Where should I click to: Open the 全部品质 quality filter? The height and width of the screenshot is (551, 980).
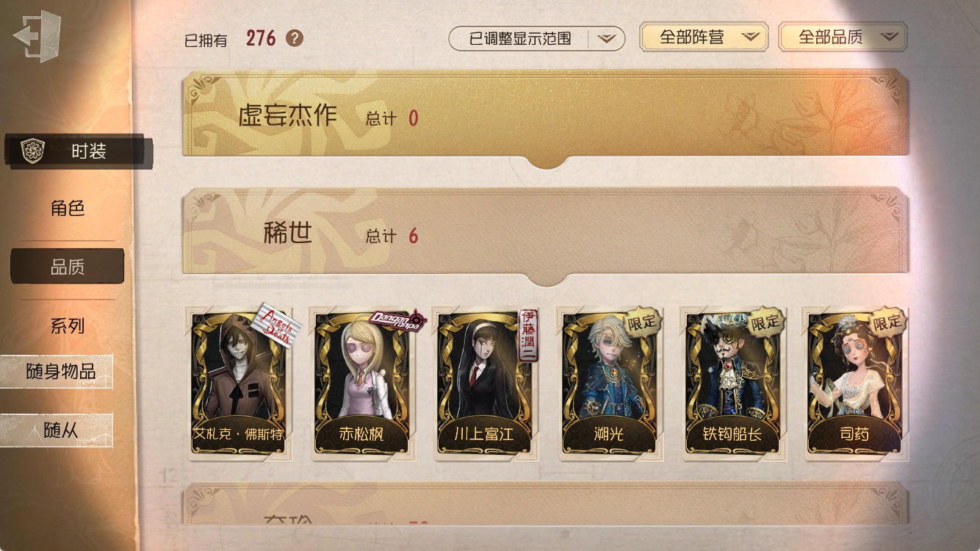tap(843, 37)
